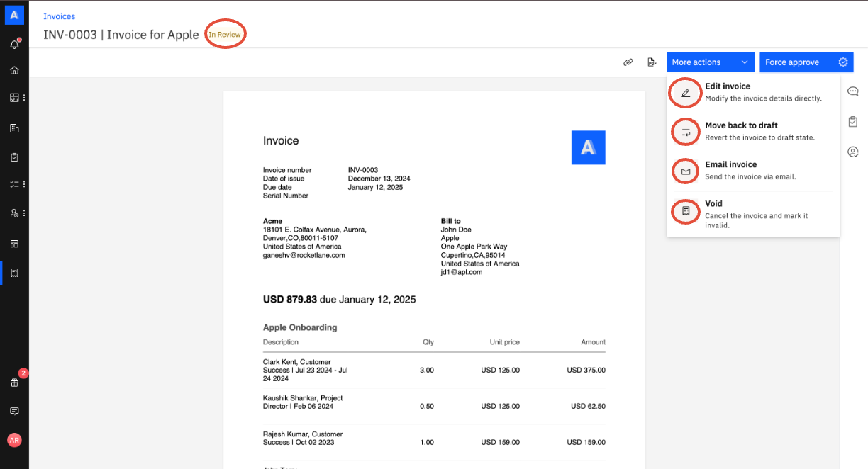Download the invoice as PDF icon

coord(652,62)
